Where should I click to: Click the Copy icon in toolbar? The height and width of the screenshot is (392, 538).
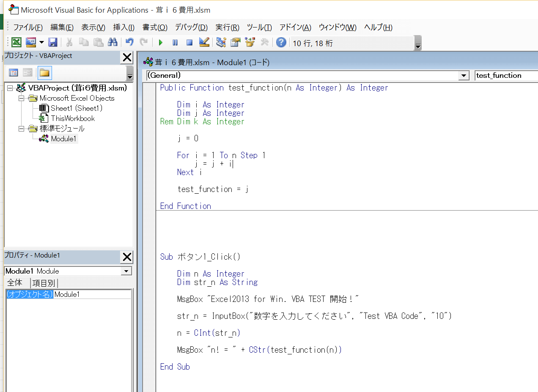click(84, 42)
